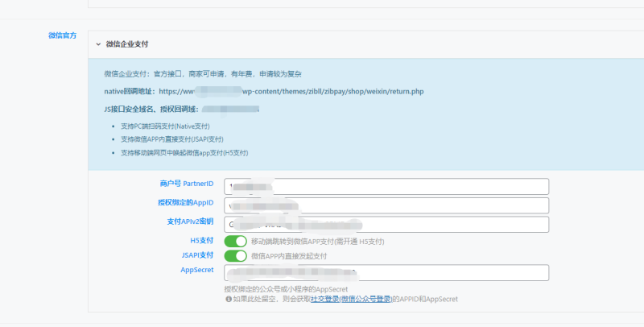Click the info icon before 如果此处留空

229,299
